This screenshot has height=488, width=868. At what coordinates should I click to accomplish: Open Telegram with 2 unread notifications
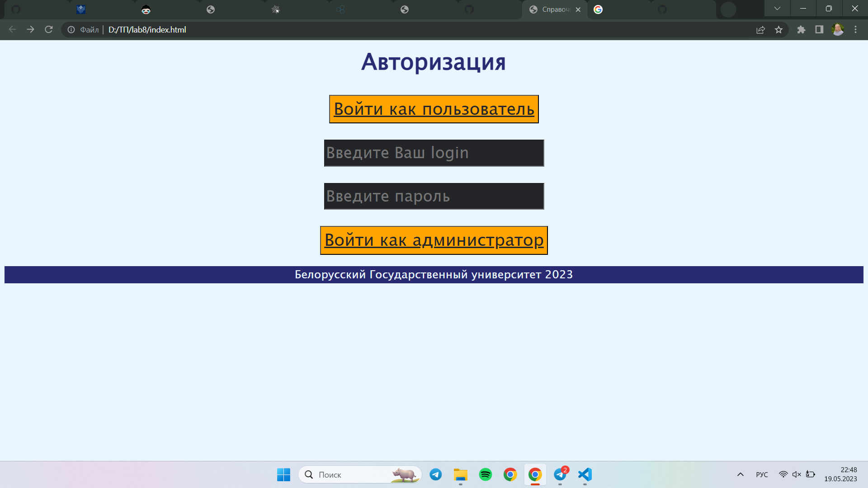point(560,475)
